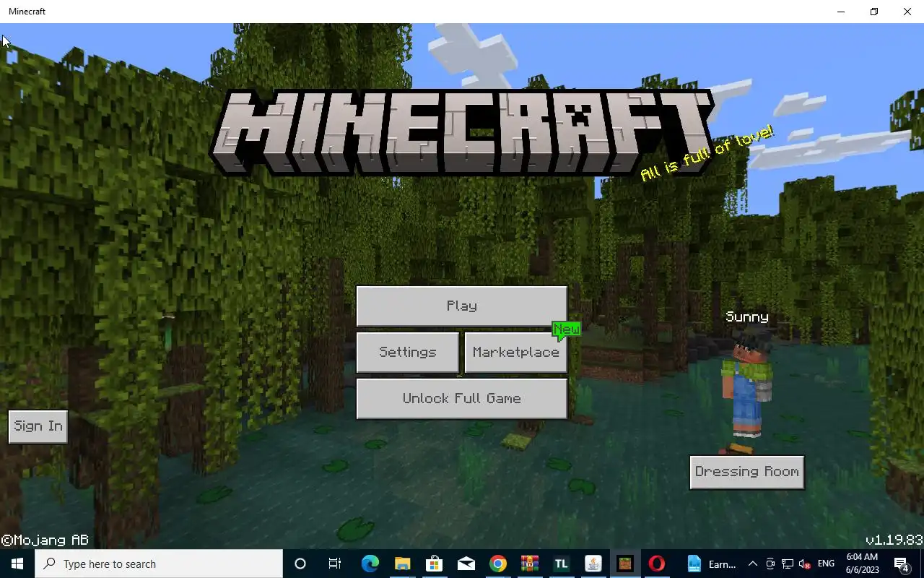Click the taskbar search box
924x578 pixels.
[x=159, y=564]
